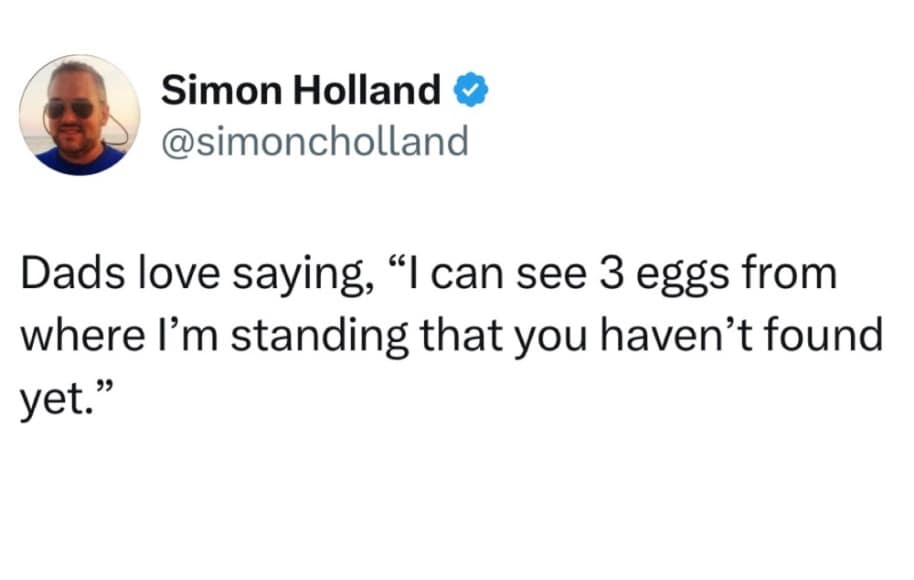Screen dimensions: 914x580
Task: Open the @simoncholland handle link
Action: 314,141
